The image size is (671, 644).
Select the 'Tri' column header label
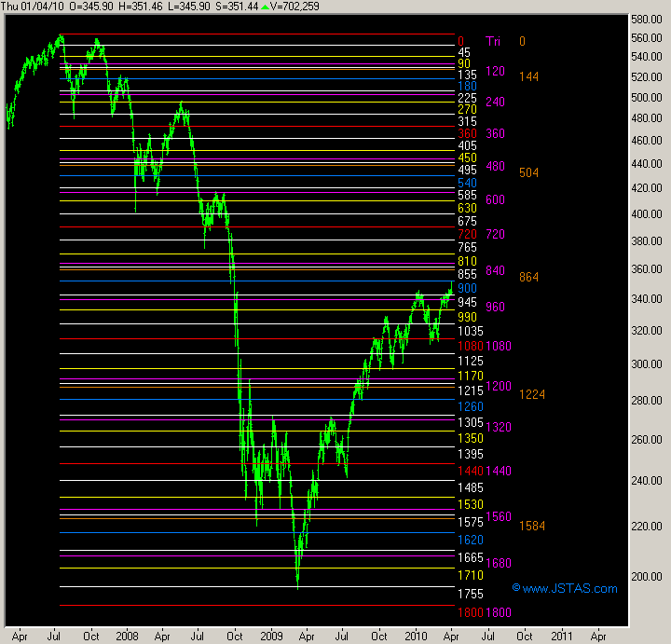click(x=494, y=41)
